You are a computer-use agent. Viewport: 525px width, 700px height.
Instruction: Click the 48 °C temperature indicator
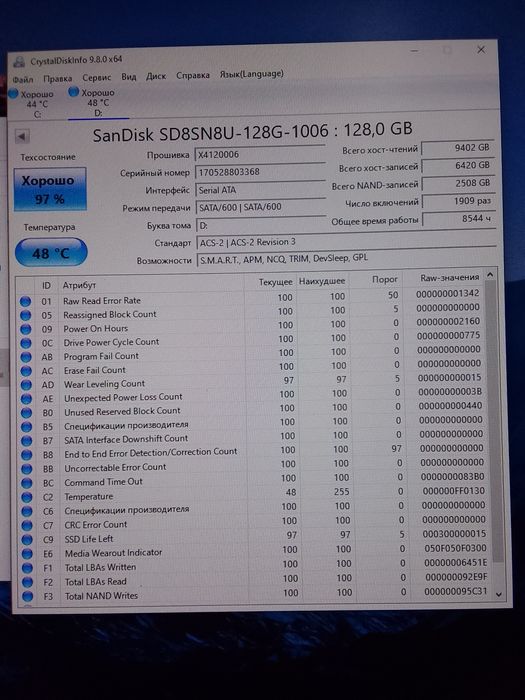click(51, 253)
